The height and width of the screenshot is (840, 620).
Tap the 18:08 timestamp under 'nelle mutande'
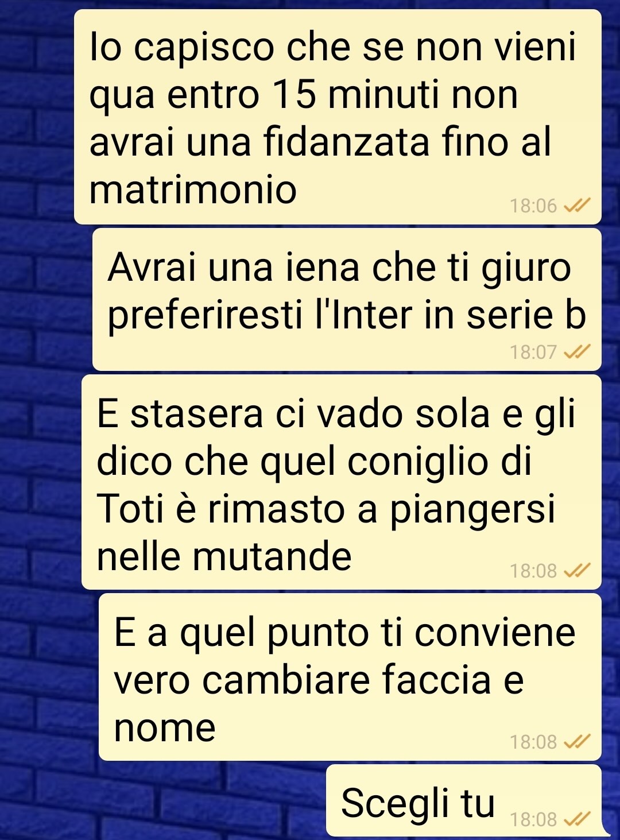(x=533, y=571)
